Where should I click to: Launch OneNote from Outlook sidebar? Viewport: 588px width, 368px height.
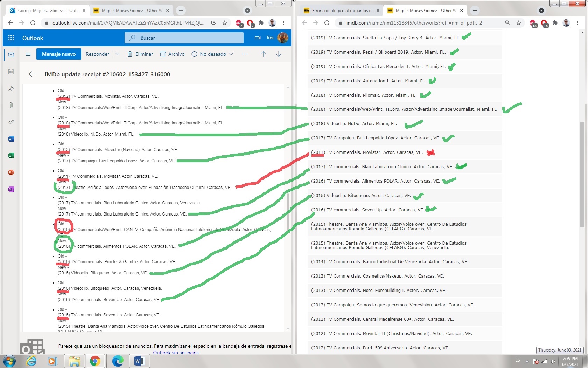pyautogui.click(x=11, y=189)
